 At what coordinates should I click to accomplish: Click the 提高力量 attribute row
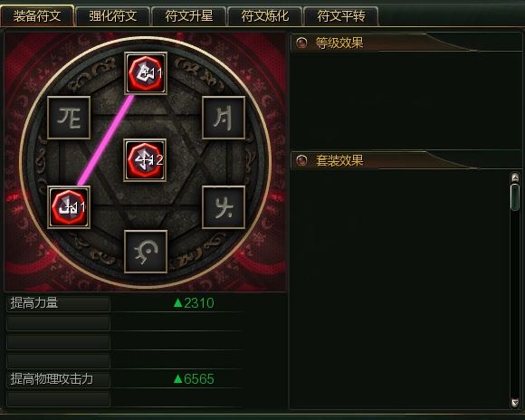(126, 303)
